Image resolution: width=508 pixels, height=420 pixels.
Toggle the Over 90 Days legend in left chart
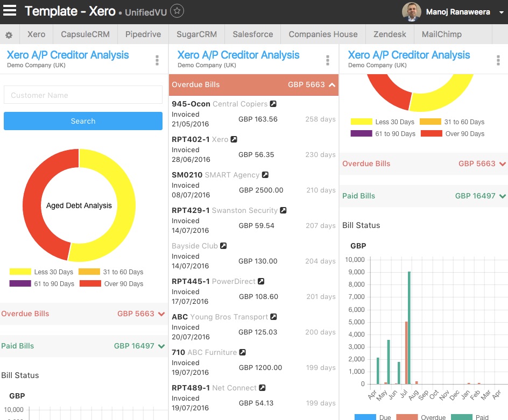[x=111, y=283]
